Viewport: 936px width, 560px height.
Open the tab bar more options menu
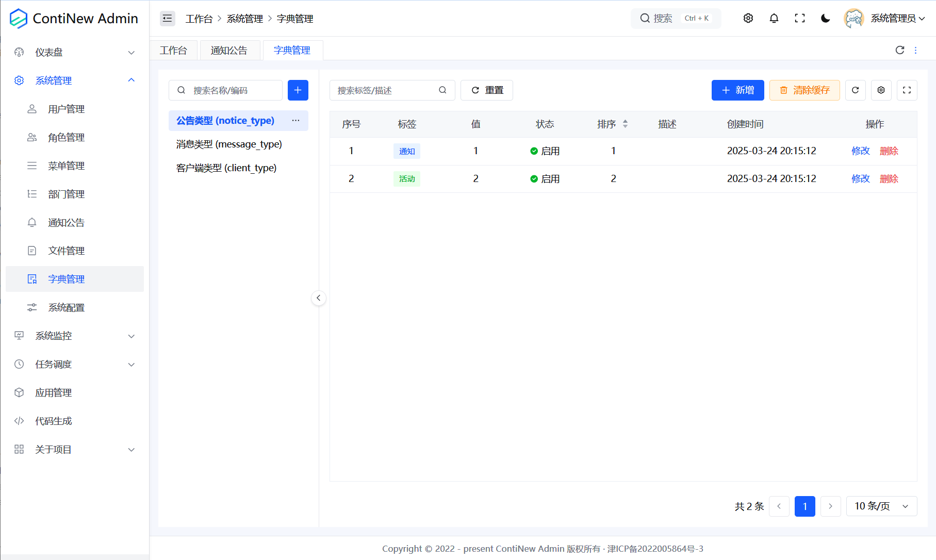[915, 50]
